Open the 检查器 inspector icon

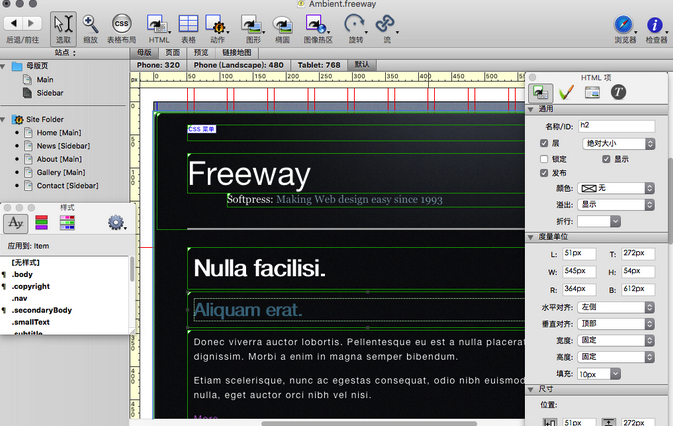point(656,28)
